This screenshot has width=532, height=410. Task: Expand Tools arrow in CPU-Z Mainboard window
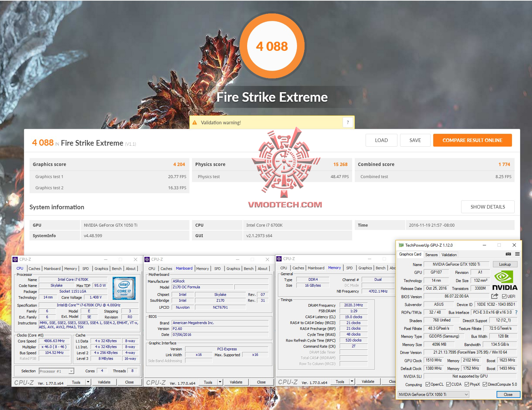point(220,382)
